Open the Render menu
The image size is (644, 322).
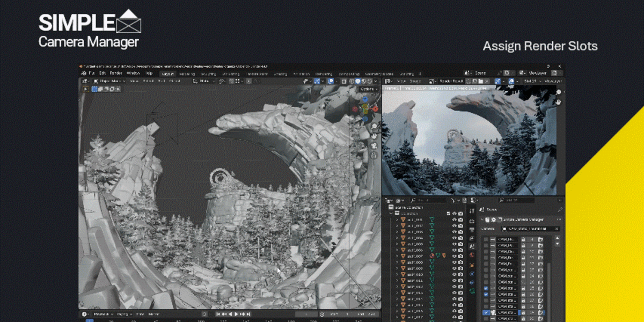point(116,73)
